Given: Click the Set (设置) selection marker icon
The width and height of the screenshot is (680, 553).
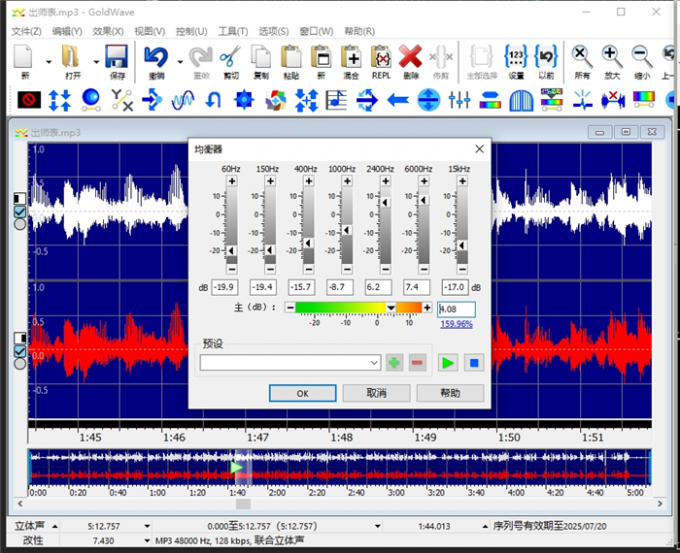Looking at the screenshot, I should pos(516,56).
